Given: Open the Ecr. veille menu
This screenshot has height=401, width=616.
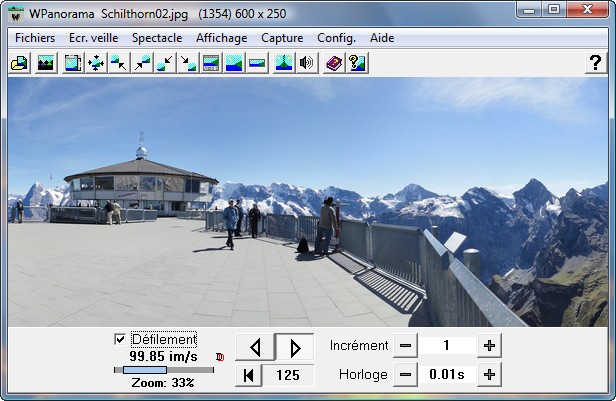Looking at the screenshot, I should pyautogui.click(x=94, y=38).
